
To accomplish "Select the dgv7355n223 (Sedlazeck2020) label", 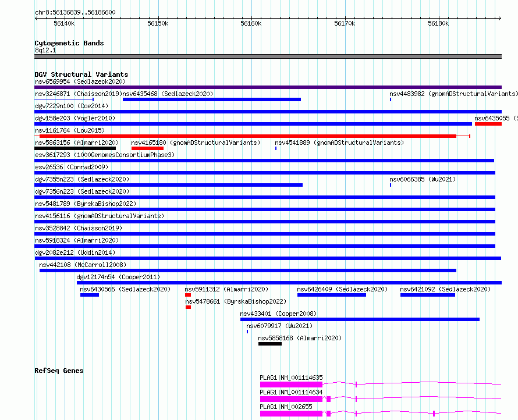I will [82, 179].
